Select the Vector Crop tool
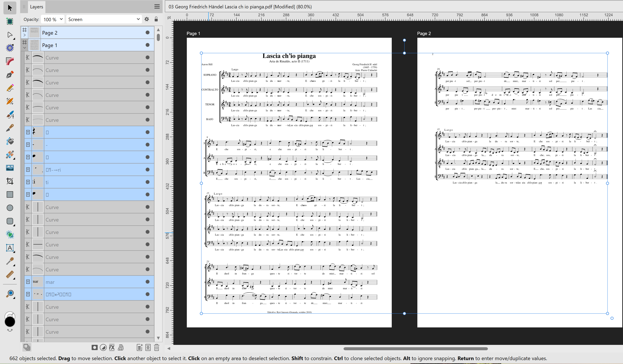This screenshot has width=623, height=364. [x=10, y=181]
